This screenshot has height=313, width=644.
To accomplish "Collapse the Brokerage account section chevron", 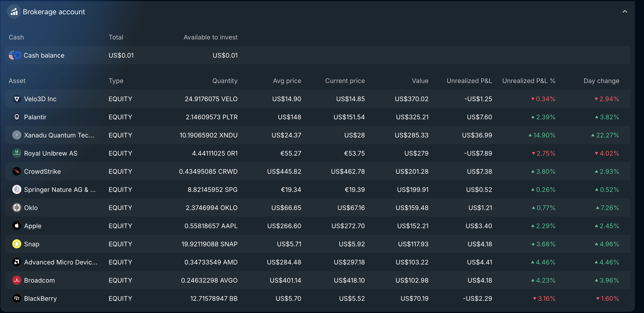I will (x=624, y=12).
